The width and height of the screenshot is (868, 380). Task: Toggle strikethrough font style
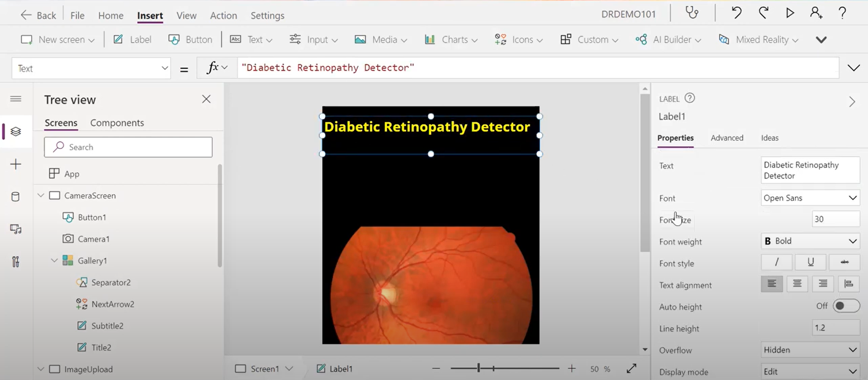844,262
